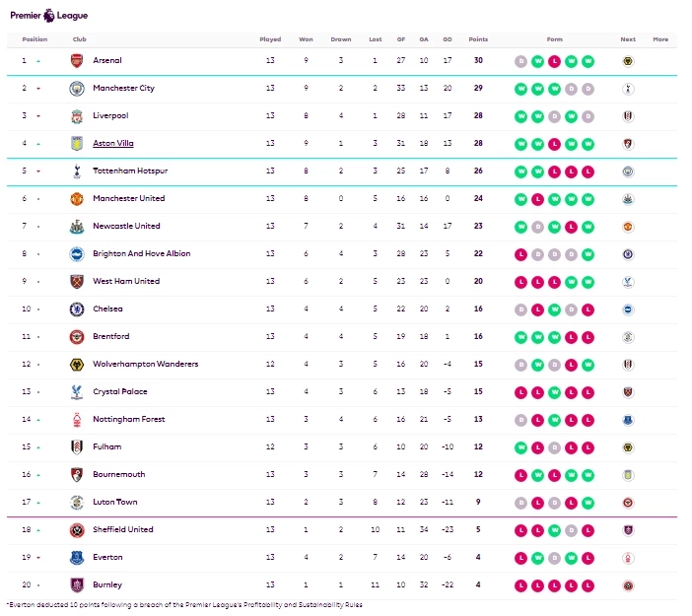The height and width of the screenshot is (616, 692).
Task: Click Newcastle United's next fixture badge
Action: point(628,227)
